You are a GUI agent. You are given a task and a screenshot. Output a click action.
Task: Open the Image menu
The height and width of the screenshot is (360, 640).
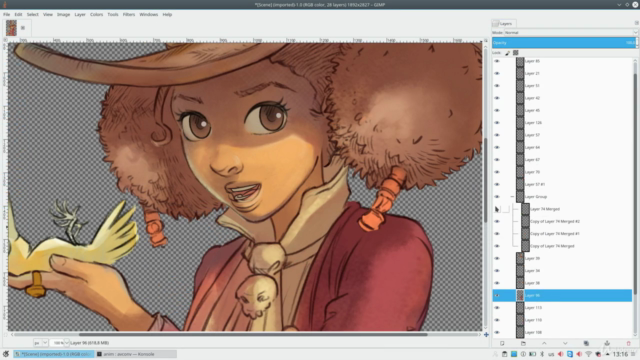click(x=63, y=14)
